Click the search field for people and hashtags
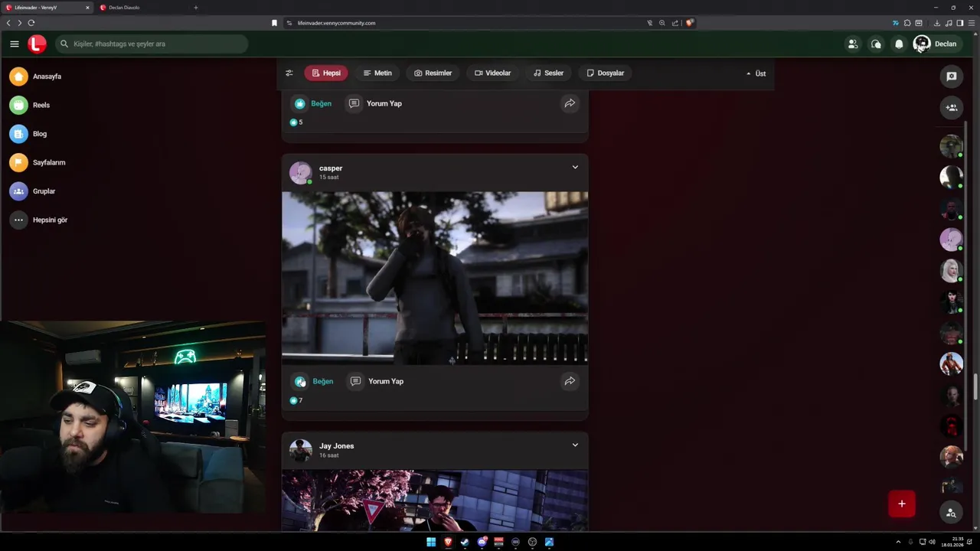 point(152,44)
